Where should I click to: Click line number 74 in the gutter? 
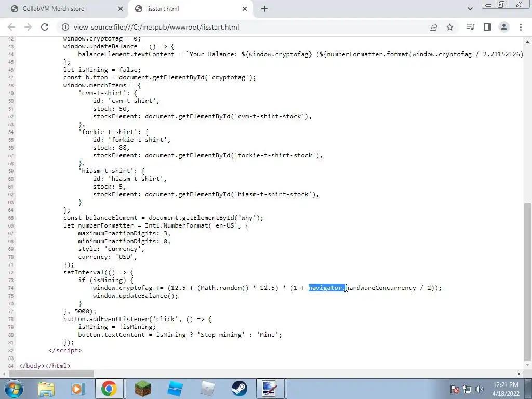(10, 288)
